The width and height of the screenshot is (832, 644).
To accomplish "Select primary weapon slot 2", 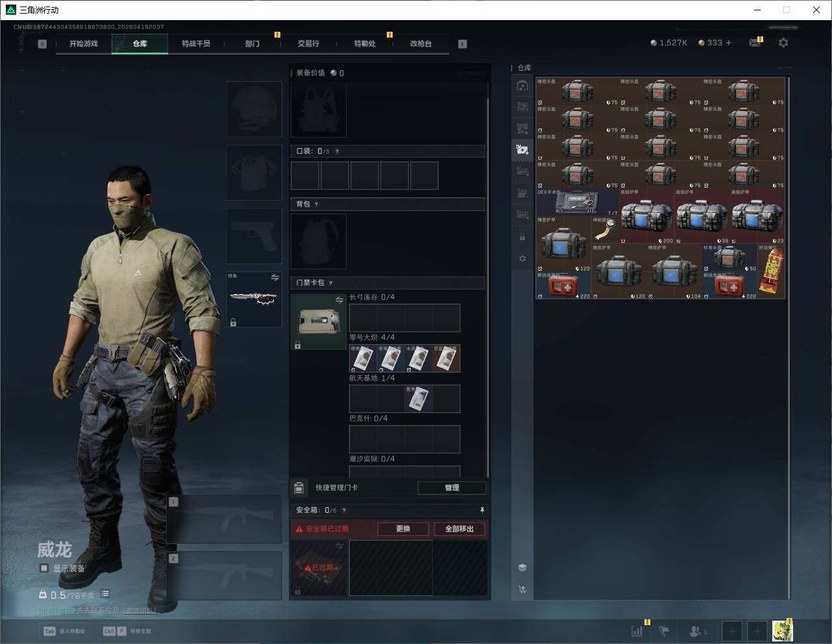I will (225, 576).
